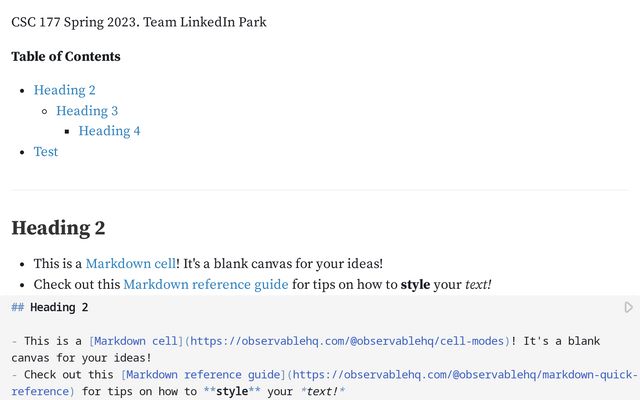Click the CSC 177 Spring 2023 title text

(x=139, y=22)
